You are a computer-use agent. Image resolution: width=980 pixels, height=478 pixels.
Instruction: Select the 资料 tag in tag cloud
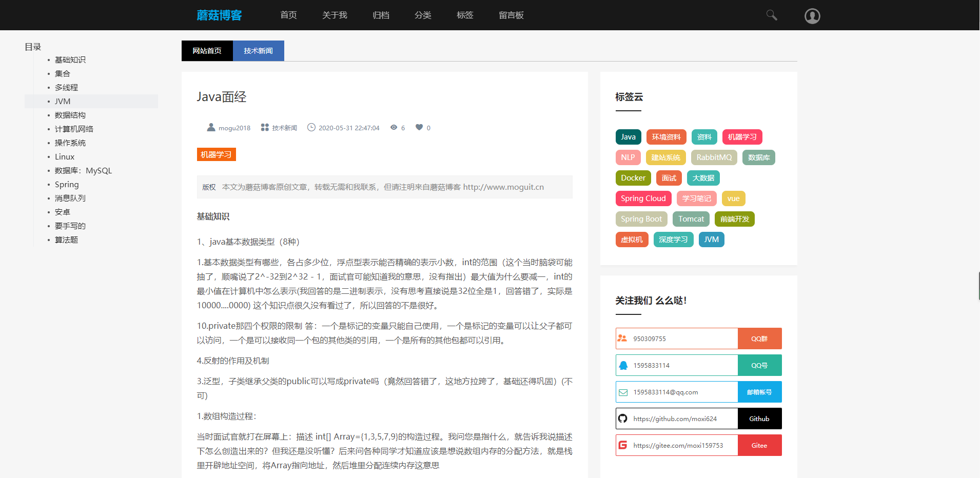(704, 137)
